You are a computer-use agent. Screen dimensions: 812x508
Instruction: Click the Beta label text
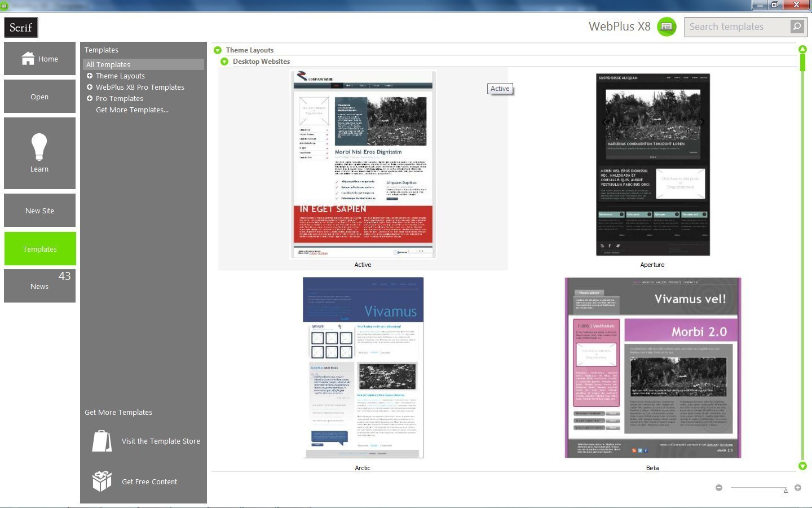pos(652,468)
